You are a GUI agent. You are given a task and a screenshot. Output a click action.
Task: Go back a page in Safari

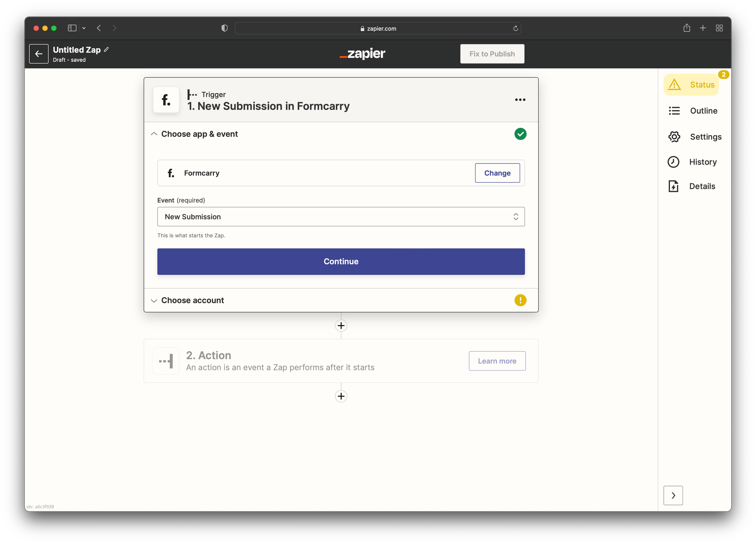pos(99,28)
